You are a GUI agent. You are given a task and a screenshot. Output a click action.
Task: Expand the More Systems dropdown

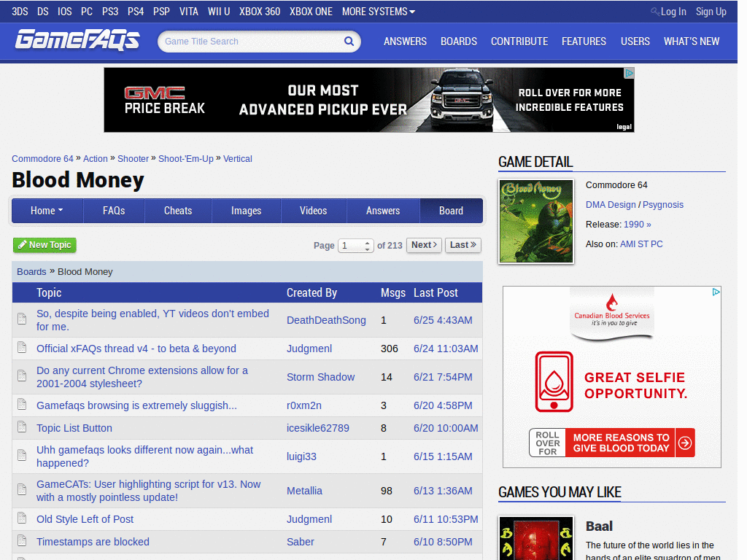coord(379,12)
